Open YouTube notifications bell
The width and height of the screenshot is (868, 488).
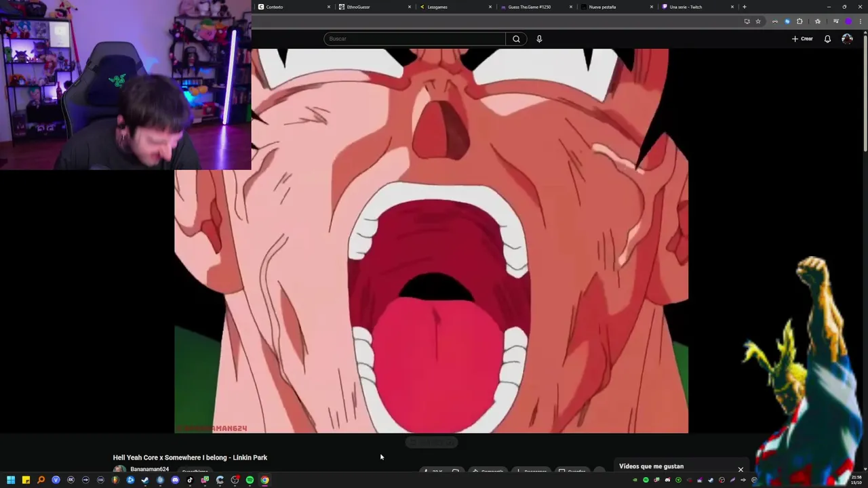[827, 39]
